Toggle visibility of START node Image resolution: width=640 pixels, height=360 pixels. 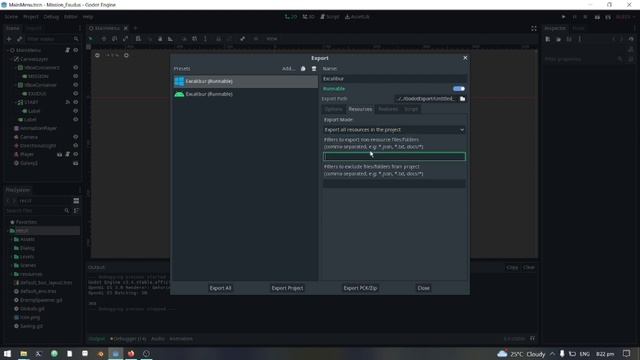click(76, 102)
